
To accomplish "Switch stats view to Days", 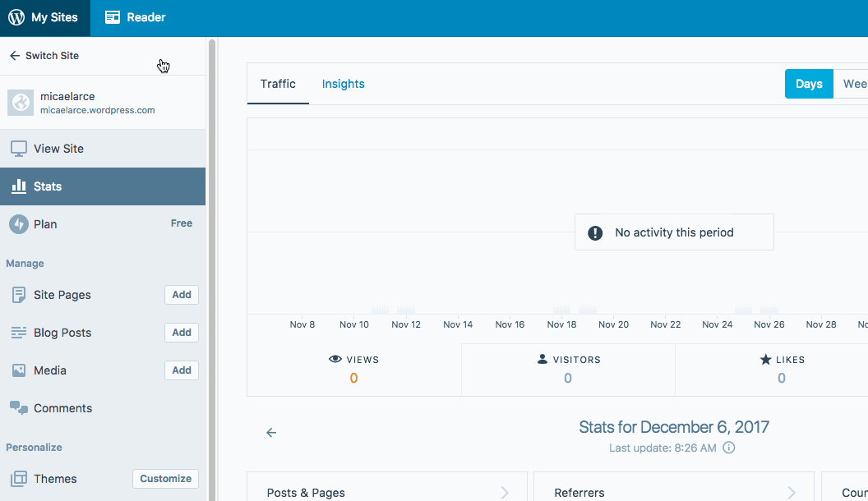I will click(808, 83).
